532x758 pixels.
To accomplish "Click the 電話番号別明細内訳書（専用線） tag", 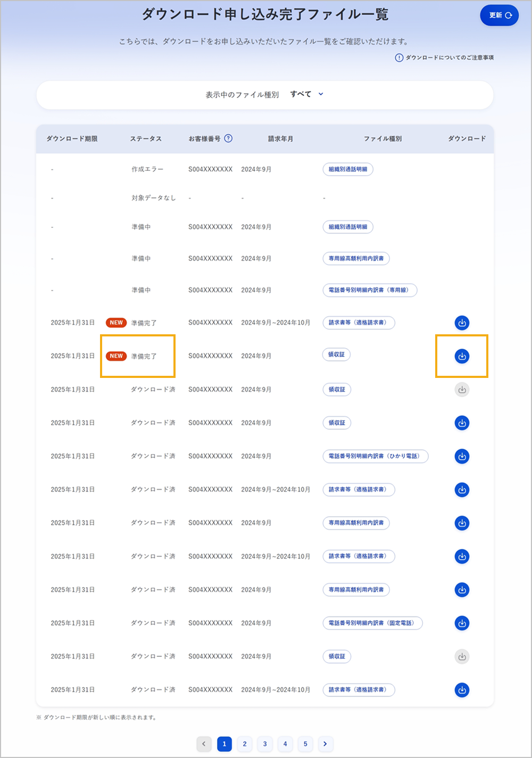I will (370, 290).
